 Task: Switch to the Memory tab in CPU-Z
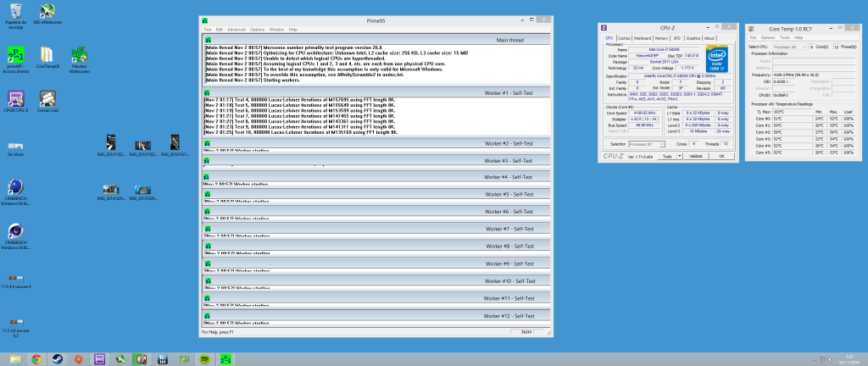(661, 38)
